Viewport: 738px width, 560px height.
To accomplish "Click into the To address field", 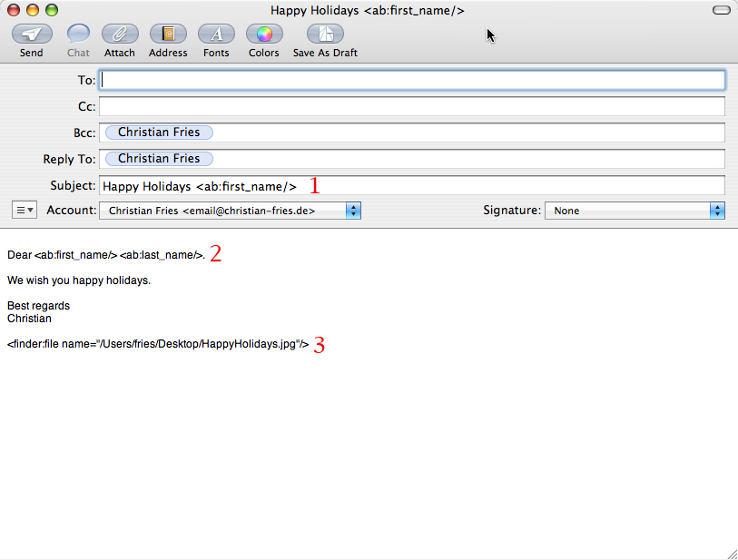I will click(x=411, y=80).
